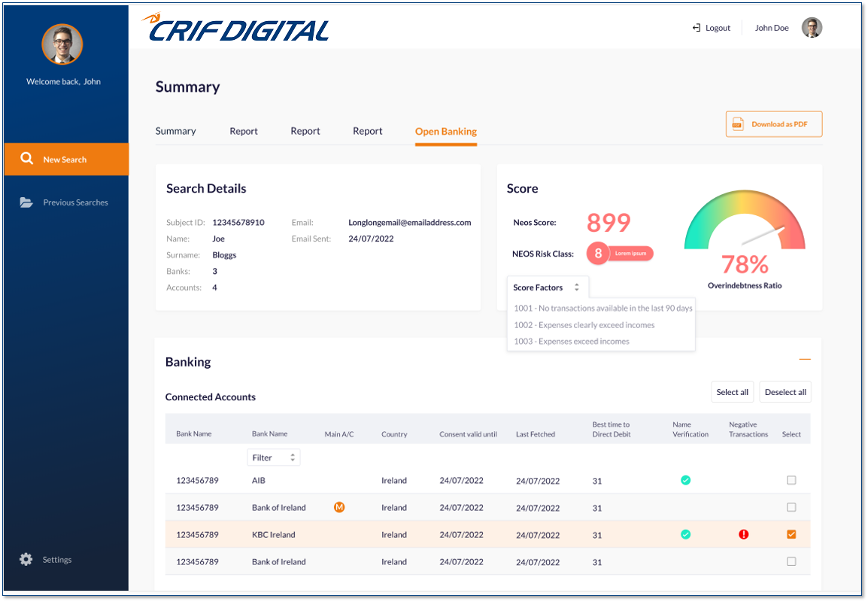Screen dimensions: 868x602
Task: Select score factor 1003 Expenses exceed incomes
Action: [x=572, y=341]
